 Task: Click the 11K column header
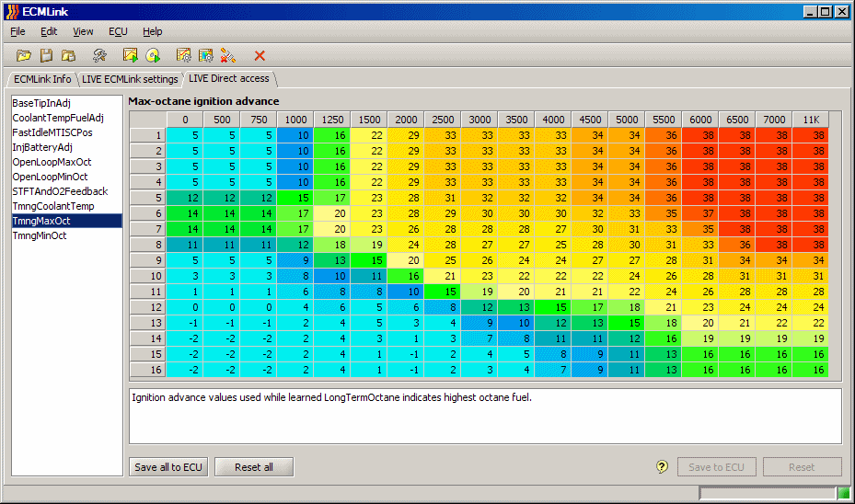pos(810,120)
